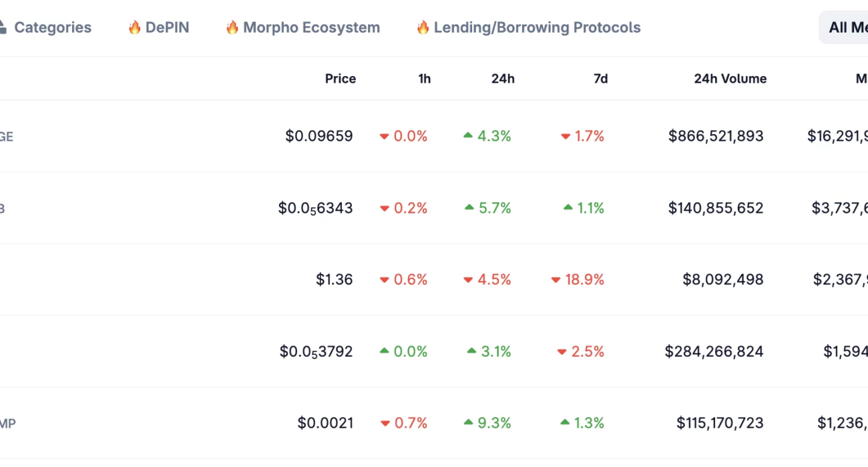
Task: Click the fire icon beside DePIN
Action: [135, 27]
